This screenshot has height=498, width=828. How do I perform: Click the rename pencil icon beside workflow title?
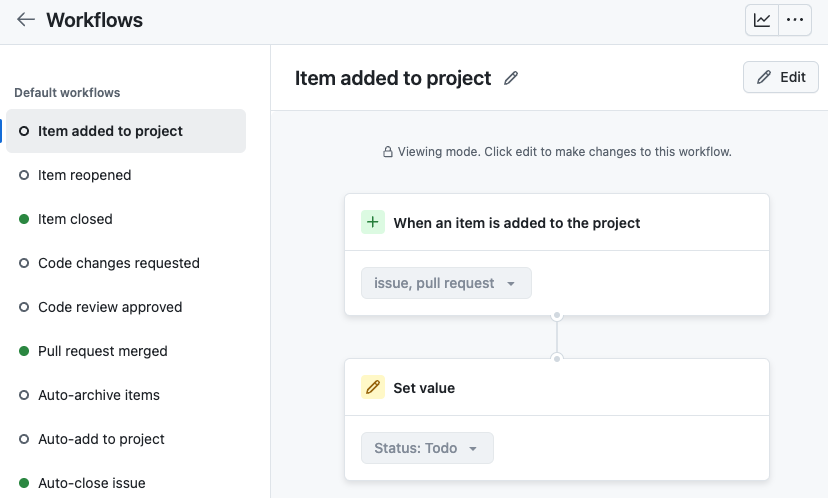(511, 78)
